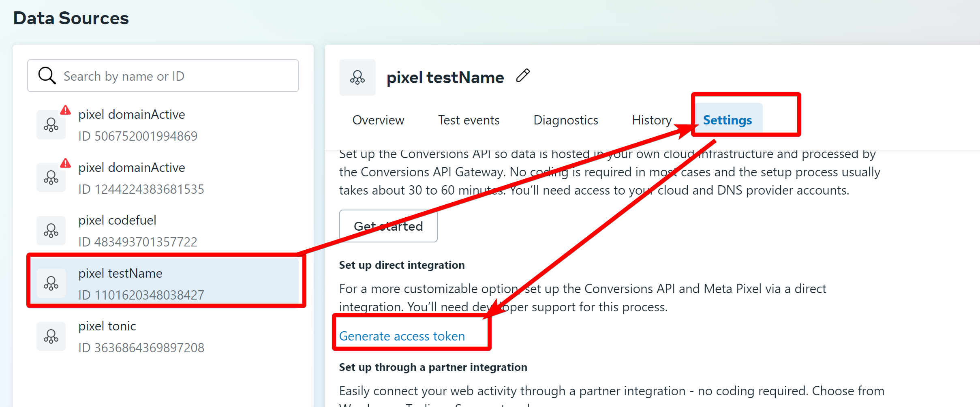Switch to the Test events tab

[469, 120]
